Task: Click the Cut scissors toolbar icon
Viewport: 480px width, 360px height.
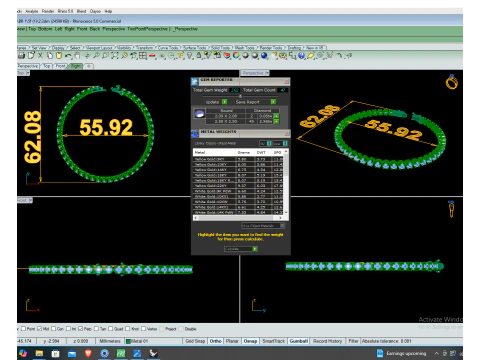Action: click(x=40, y=56)
